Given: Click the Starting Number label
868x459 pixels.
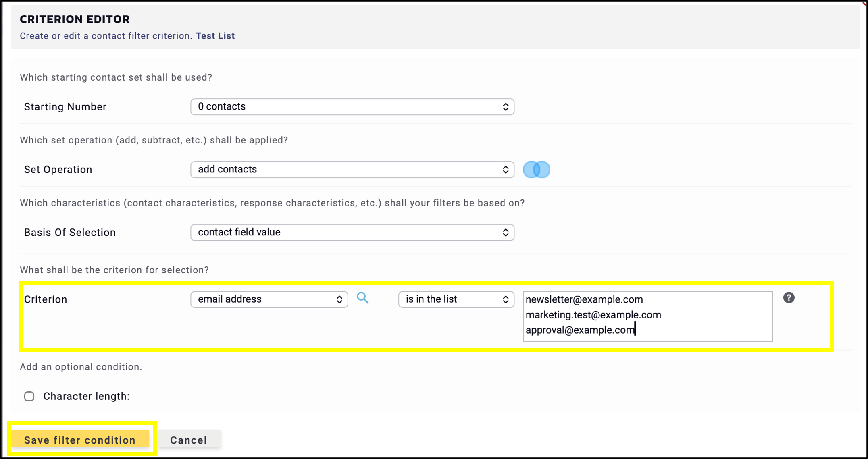Looking at the screenshot, I should pos(65,107).
